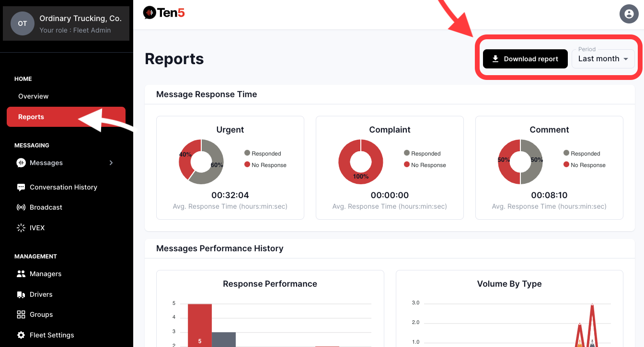Select Reports in the sidebar
The height and width of the screenshot is (347, 644).
66,117
